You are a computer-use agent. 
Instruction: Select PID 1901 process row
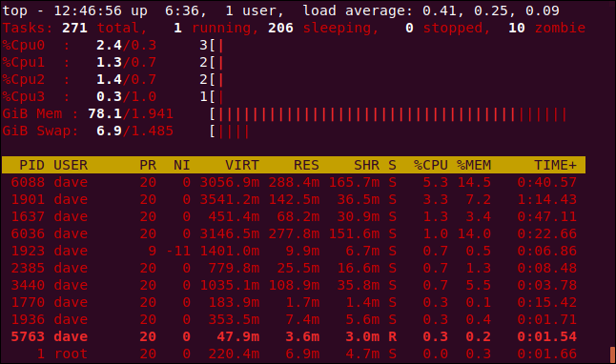click(294, 199)
